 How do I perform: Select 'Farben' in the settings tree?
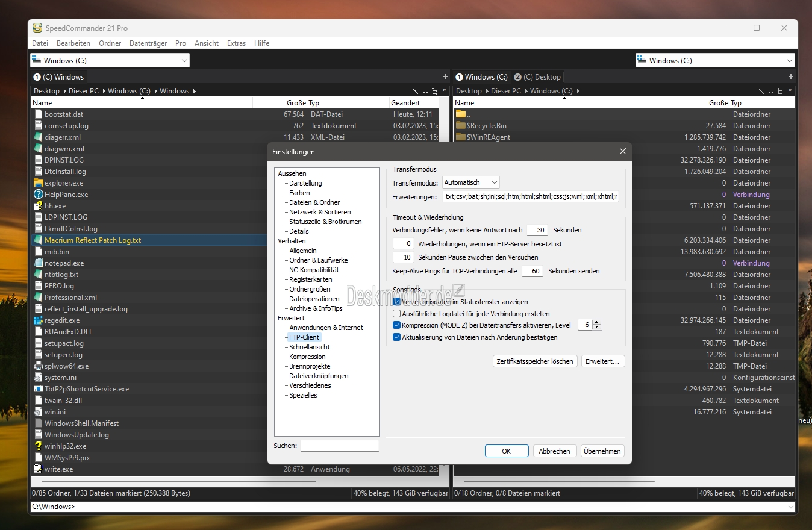click(299, 193)
